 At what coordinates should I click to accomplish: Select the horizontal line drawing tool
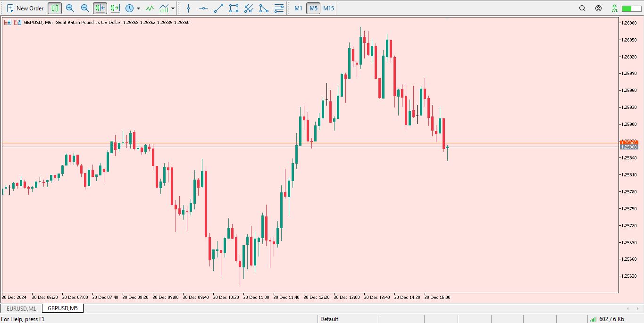click(203, 8)
